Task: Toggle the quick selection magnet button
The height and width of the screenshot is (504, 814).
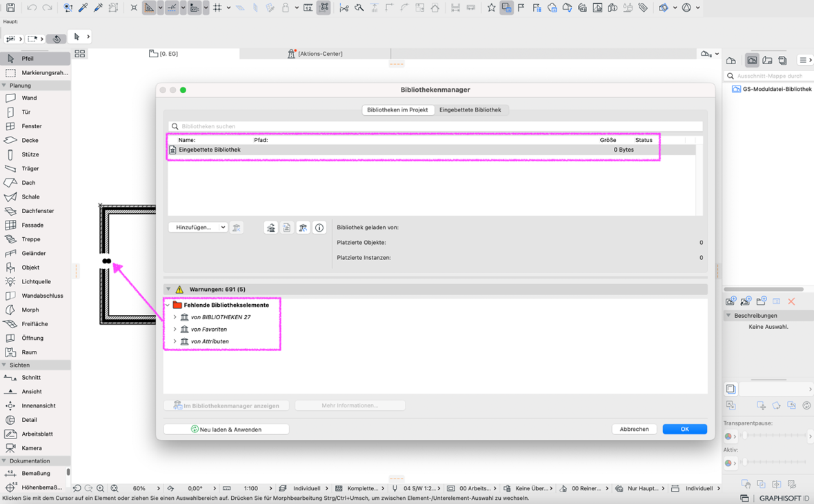Action: 57,39
